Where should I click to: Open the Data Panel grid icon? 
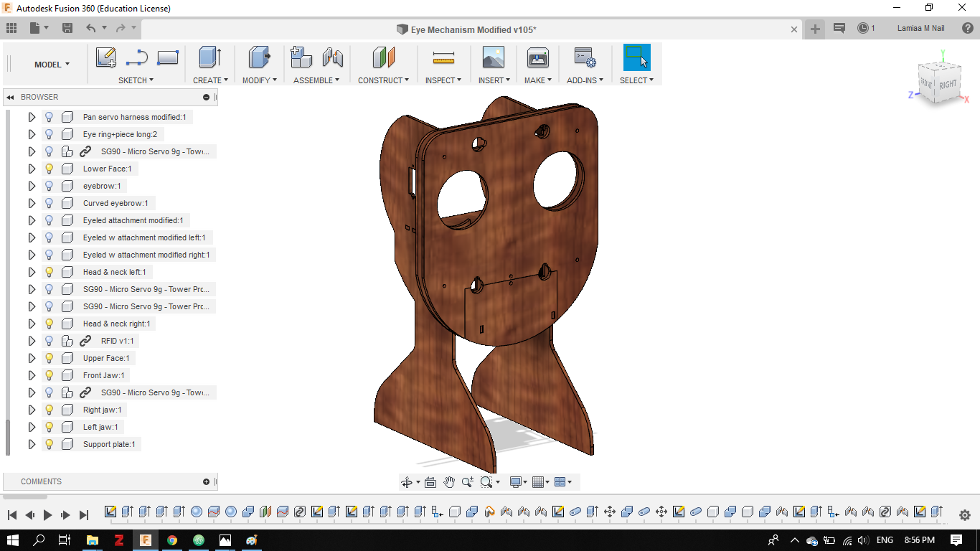[x=11, y=28]
